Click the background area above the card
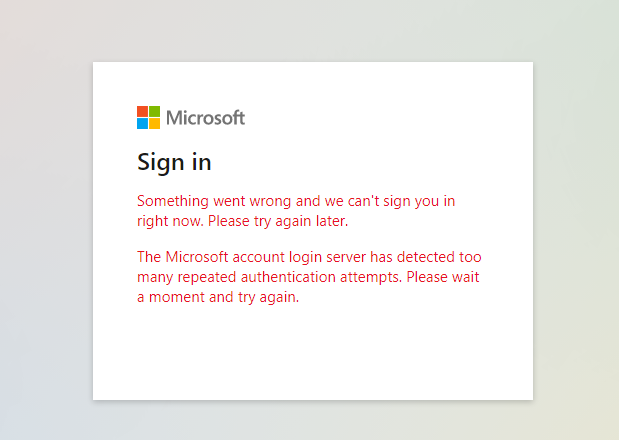Screen dimensions: 619x440 point(312,30)
